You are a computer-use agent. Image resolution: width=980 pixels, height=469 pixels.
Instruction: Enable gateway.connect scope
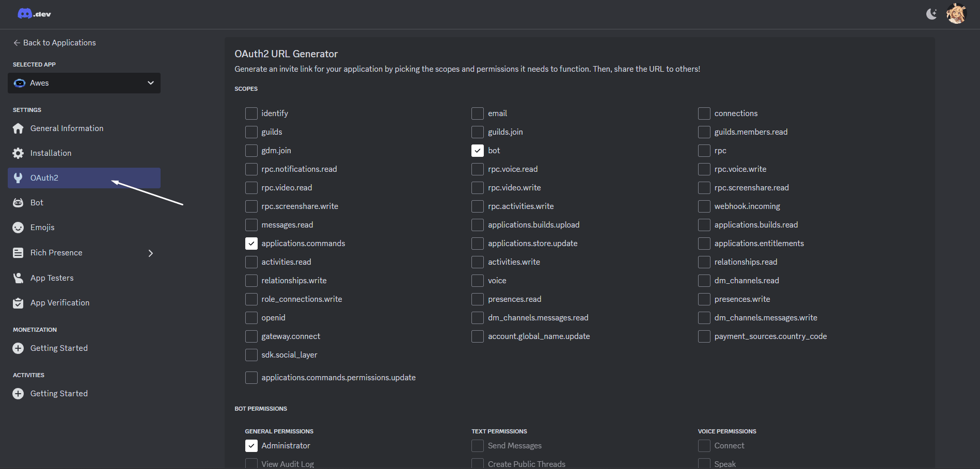point(251,336)
